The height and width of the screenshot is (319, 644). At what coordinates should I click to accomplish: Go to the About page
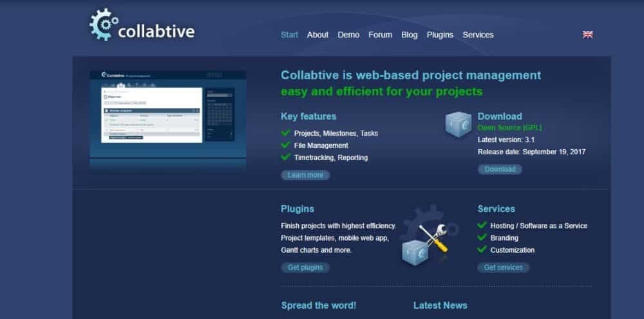click(x=317, y=35)
